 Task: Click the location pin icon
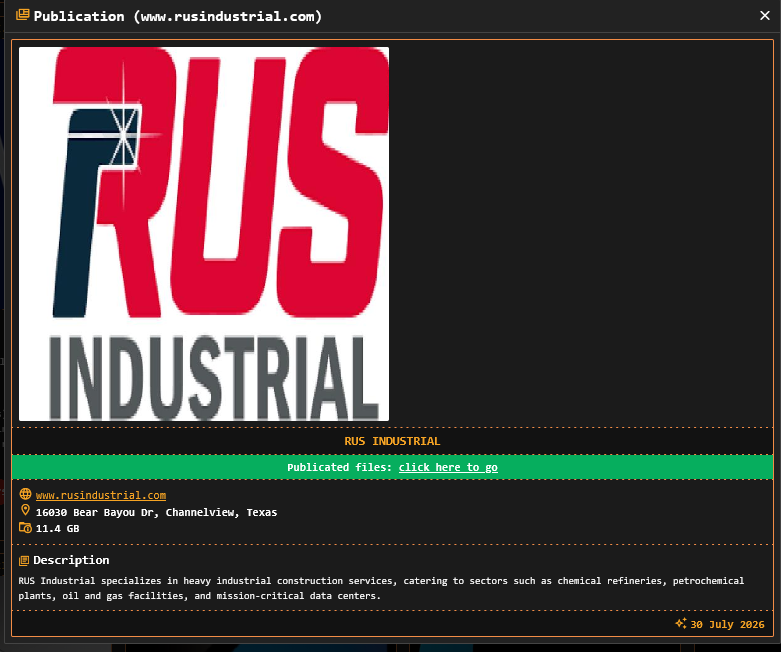pos(25,510)
